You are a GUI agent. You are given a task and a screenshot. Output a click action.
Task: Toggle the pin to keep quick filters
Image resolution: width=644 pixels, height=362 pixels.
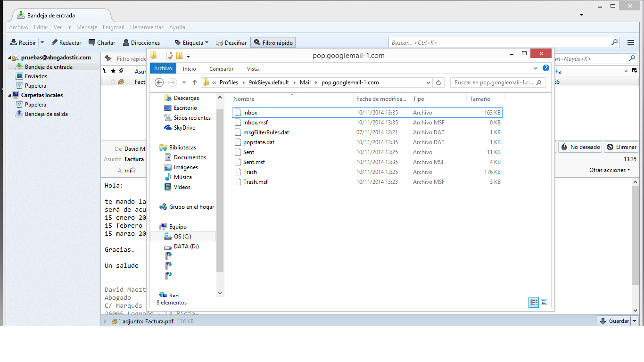click(x=108, y=59)
